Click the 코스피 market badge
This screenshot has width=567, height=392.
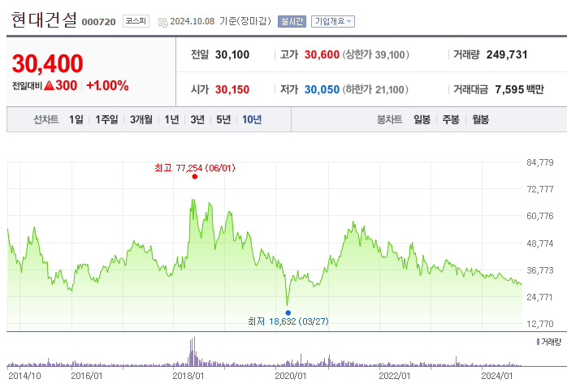[136, 21]
